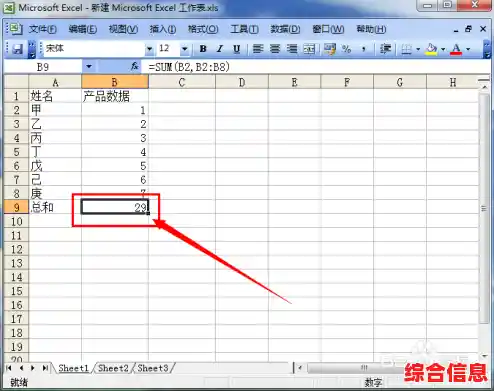Select cell B9 showing 29

(115, 207)
